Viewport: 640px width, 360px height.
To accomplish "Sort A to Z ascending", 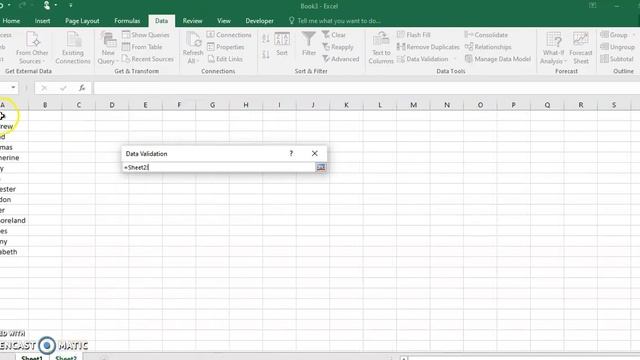I will [x=266, y=39].
